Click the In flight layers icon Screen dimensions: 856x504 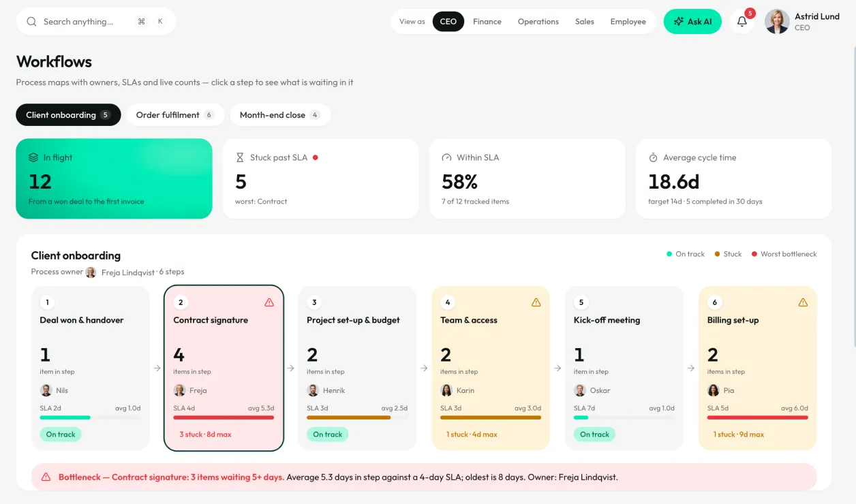point(33,157)
